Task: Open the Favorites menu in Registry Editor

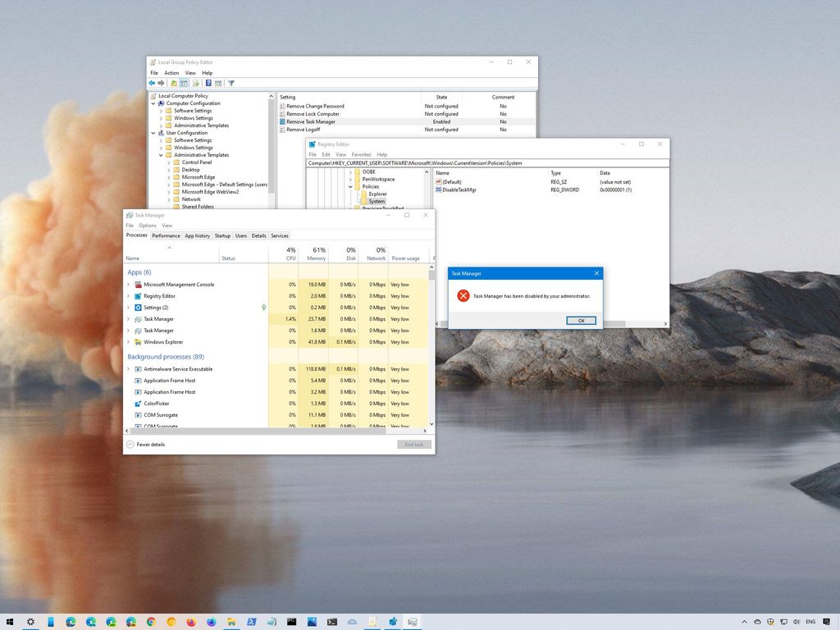Action: click(x=361, y=153)
